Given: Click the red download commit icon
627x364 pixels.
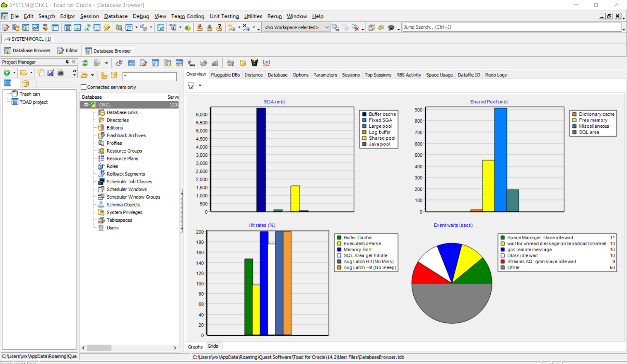Looking at the screenshot, I should [x=200, y=27].
